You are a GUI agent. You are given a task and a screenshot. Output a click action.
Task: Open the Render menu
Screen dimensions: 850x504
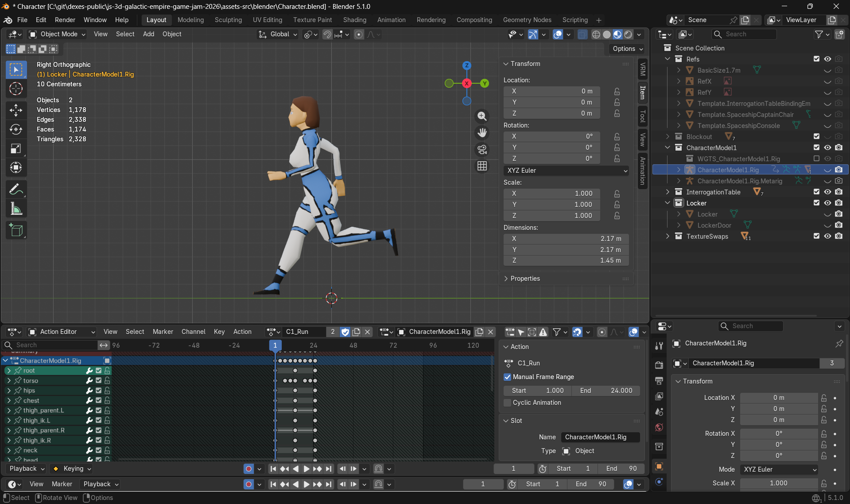65,20
